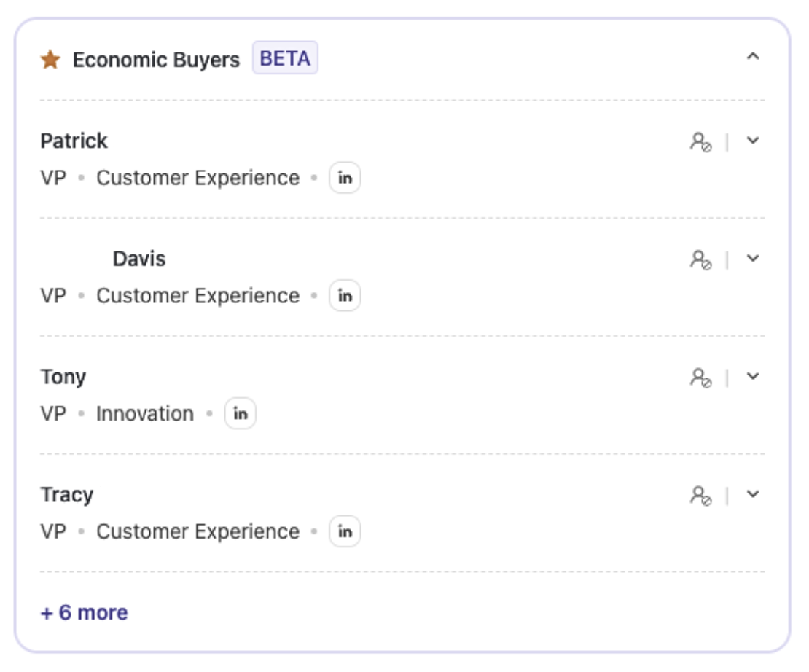Expand Davis's contact details chevron
The height and width of the screenshot is (672, 809).
(x=753, y=259)
